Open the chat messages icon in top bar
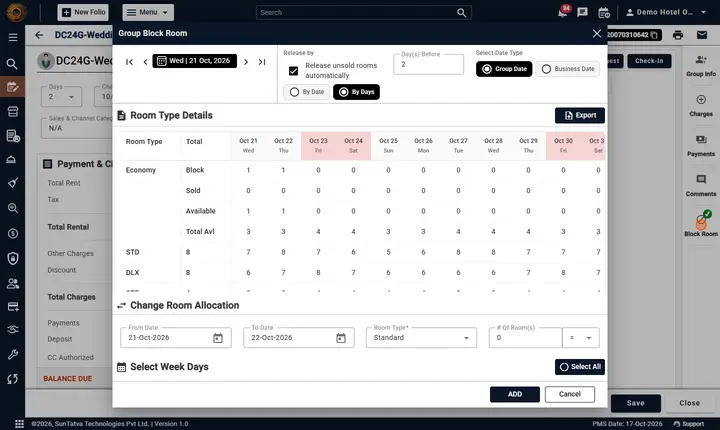This screenshot has width=720, height=430. point(582,12)
